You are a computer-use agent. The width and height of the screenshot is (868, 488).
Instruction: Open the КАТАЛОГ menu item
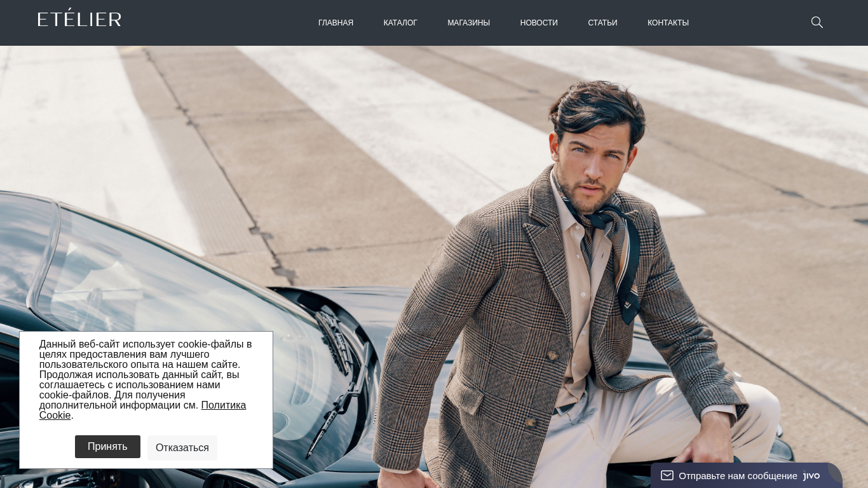click(400, 23)
